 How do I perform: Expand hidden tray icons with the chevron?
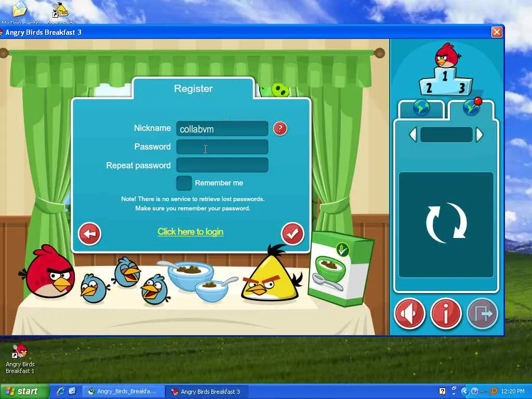(x=465, y=392)
